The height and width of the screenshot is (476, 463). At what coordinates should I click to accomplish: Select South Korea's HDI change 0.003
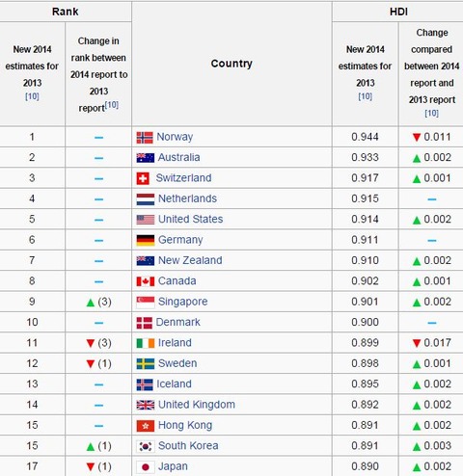[437, 446]
